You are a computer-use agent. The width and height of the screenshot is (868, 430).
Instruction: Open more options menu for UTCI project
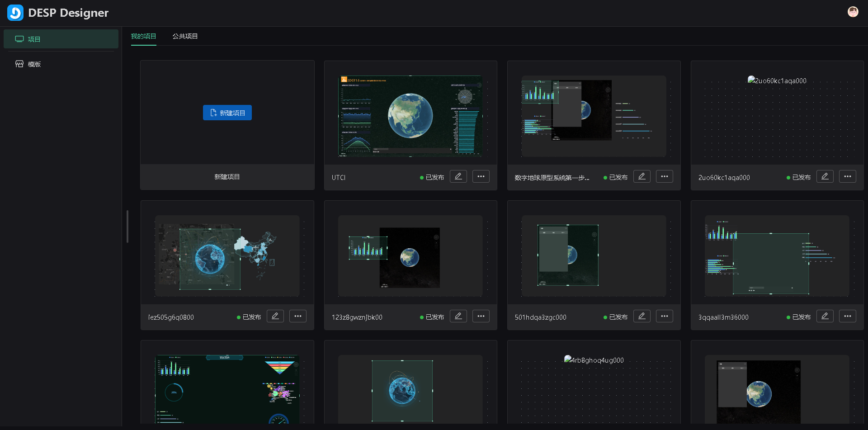tap(481, 176)
